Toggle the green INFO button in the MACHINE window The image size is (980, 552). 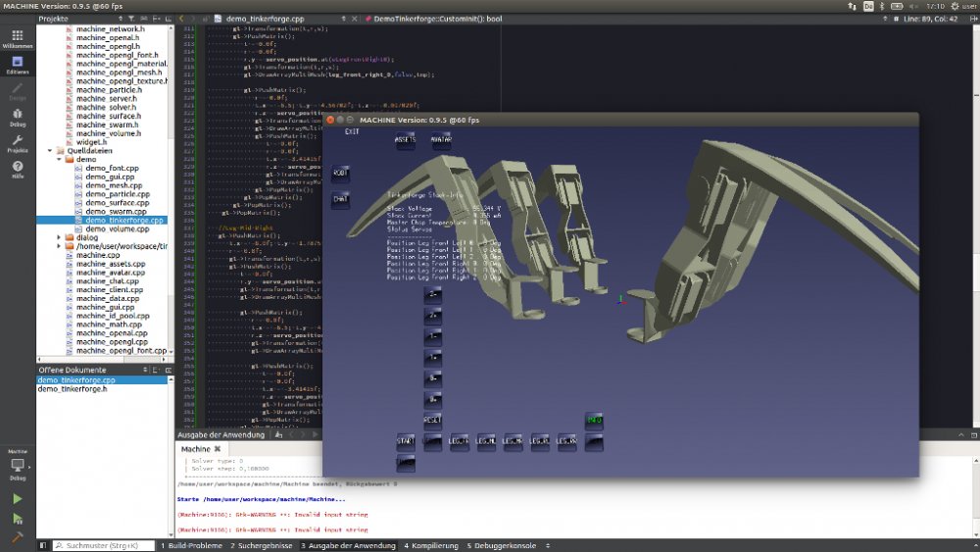click(x=594, y=420)
